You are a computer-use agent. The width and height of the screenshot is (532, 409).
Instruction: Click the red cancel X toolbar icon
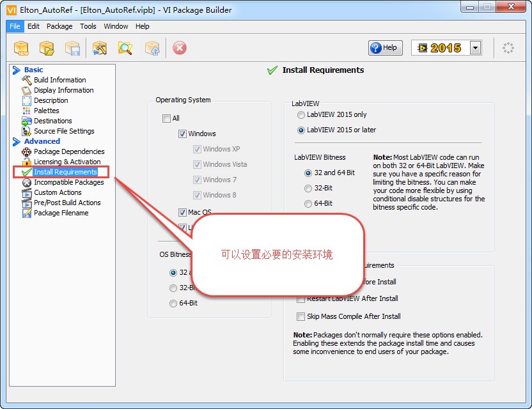click(x=180, y=48)
